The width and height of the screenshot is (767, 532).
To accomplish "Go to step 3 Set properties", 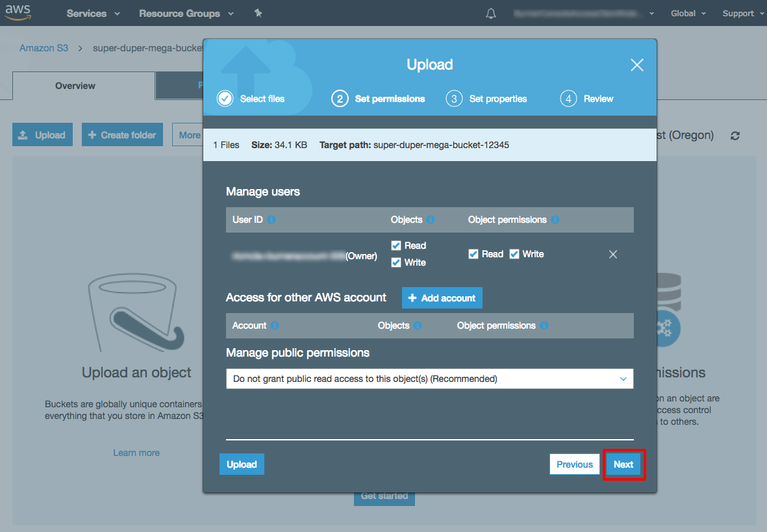I will tap(487, 99).
